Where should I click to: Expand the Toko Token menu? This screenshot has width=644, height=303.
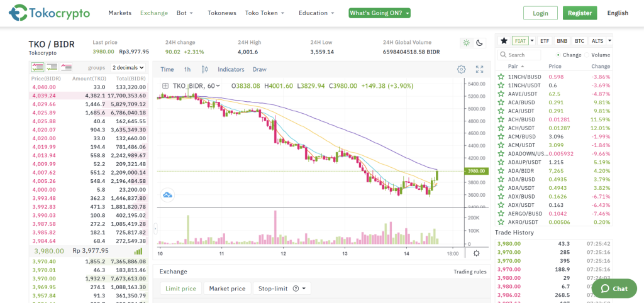[x=265, y=13]
